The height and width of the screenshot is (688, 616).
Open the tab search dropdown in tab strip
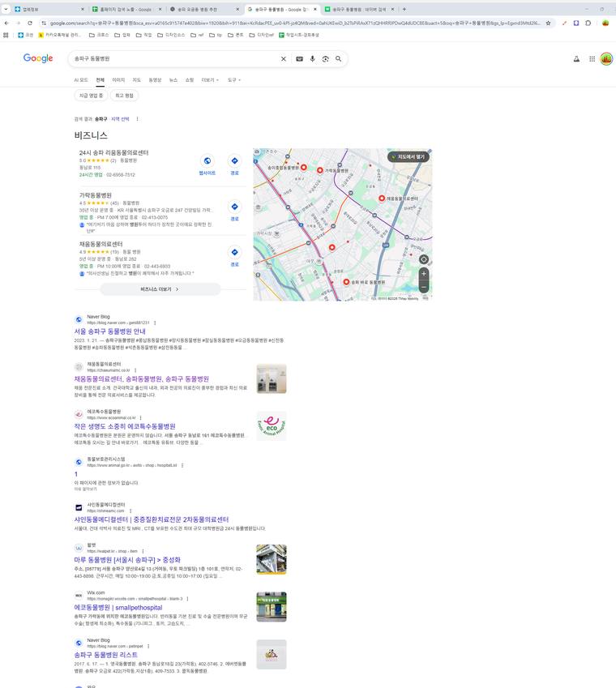(x=6, y=9)
